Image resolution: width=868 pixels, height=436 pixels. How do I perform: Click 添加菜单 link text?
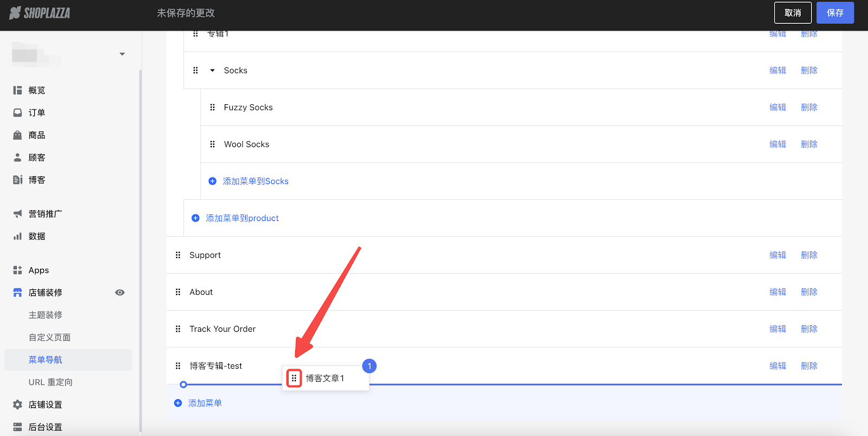205,403
